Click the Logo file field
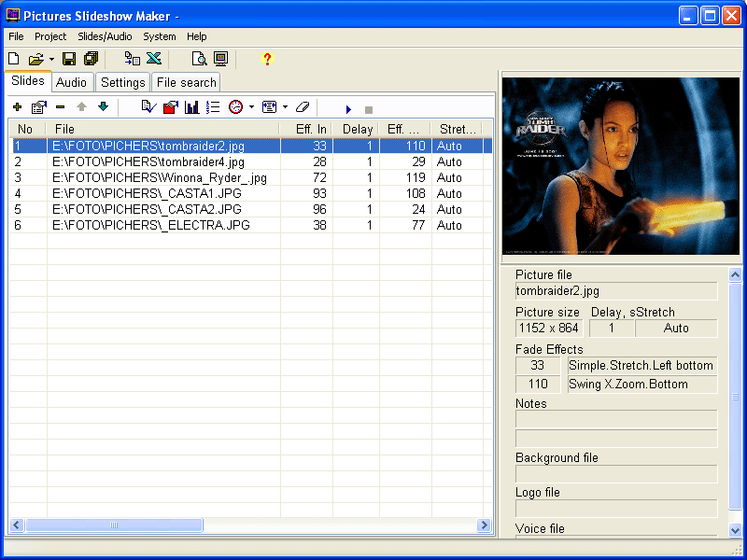 616,509
